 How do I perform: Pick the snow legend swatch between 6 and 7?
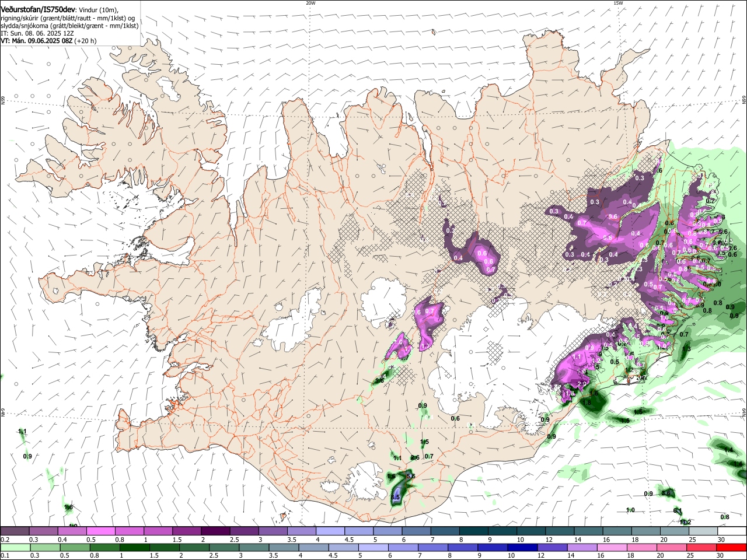[x=415, y=531]
